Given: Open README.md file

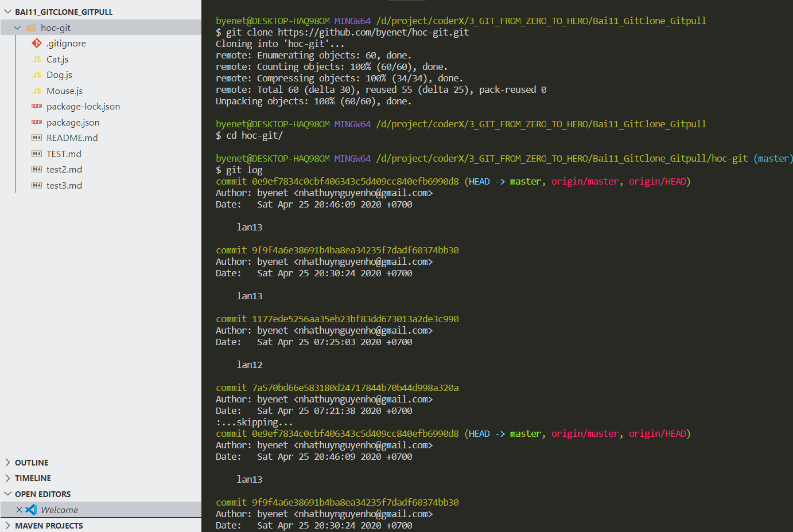Looking at the screenshot, I should point(72,138).
